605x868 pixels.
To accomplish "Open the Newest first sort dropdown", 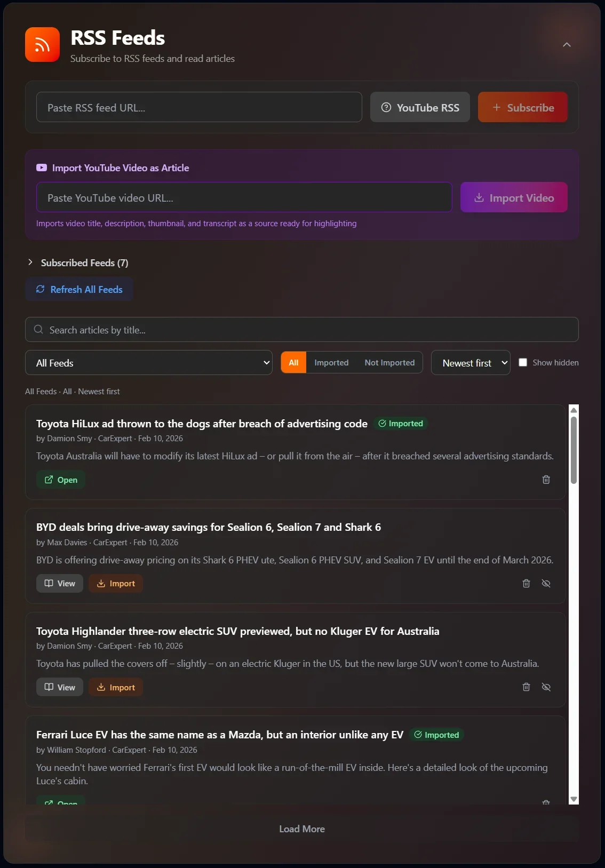I will click(470, 362).
